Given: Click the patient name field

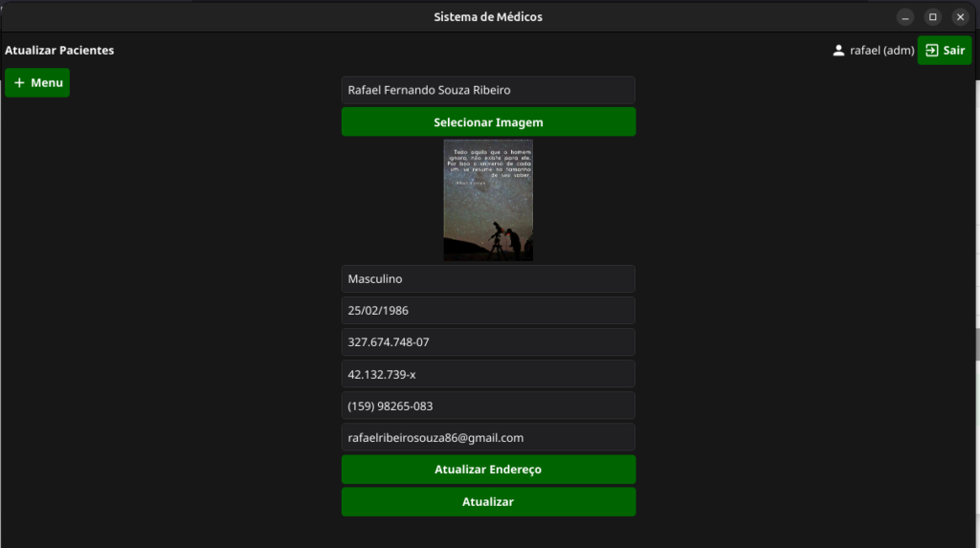Looking at the screenshot, I should pos(488,90).
